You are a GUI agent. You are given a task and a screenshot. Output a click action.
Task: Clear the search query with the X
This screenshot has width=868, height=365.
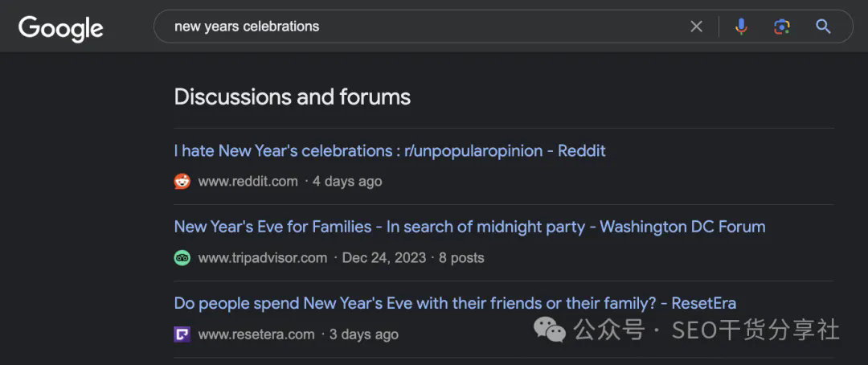(696, 27)
